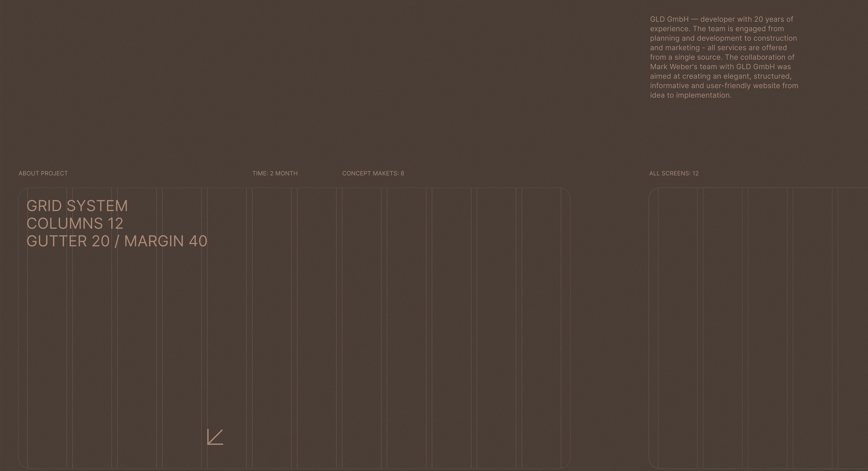This screenshot has height=471, width=868.
Task: Select the COLUMNS 12 heading line
Action: coord(75,223)
